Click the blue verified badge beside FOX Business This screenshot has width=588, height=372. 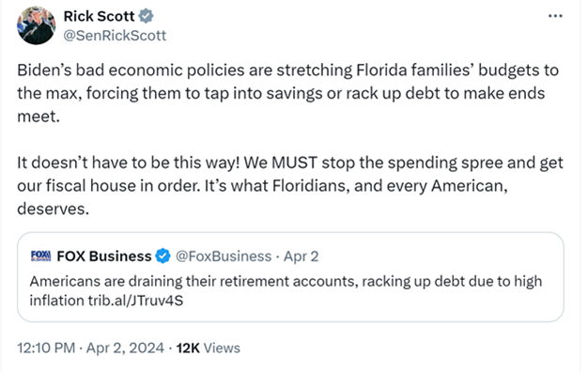pyautogui.click(x=162, y=256)
